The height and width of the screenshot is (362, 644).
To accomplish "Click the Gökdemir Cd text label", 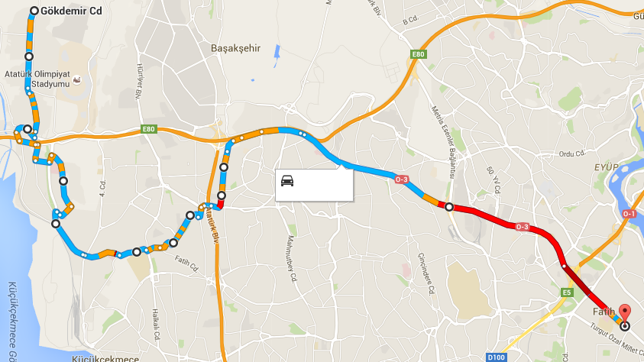I will 72,11.
